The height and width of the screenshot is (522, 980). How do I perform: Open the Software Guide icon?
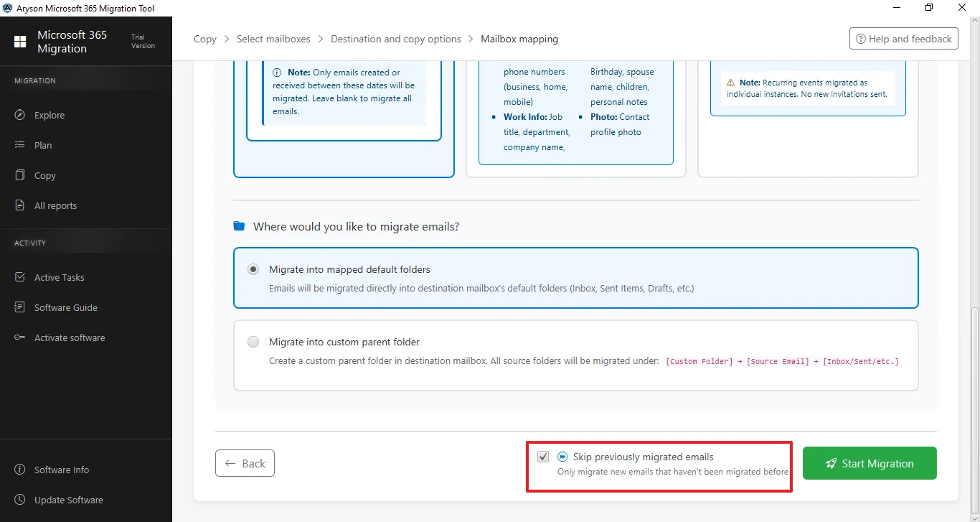[20, 307]
